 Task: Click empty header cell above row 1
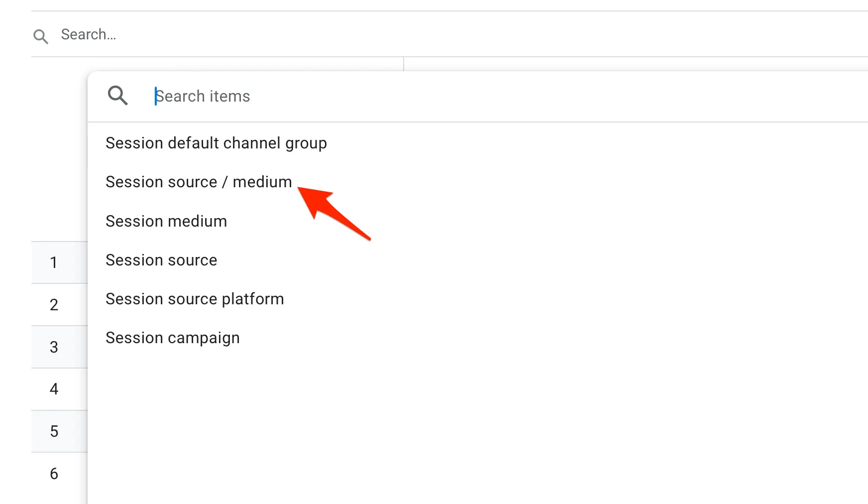[59, 149]
